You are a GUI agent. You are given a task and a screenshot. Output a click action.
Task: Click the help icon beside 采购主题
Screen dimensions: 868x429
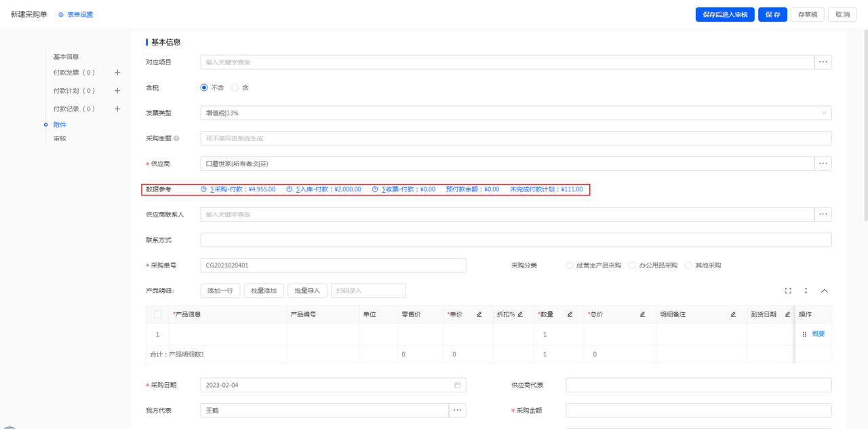point(176,138)
